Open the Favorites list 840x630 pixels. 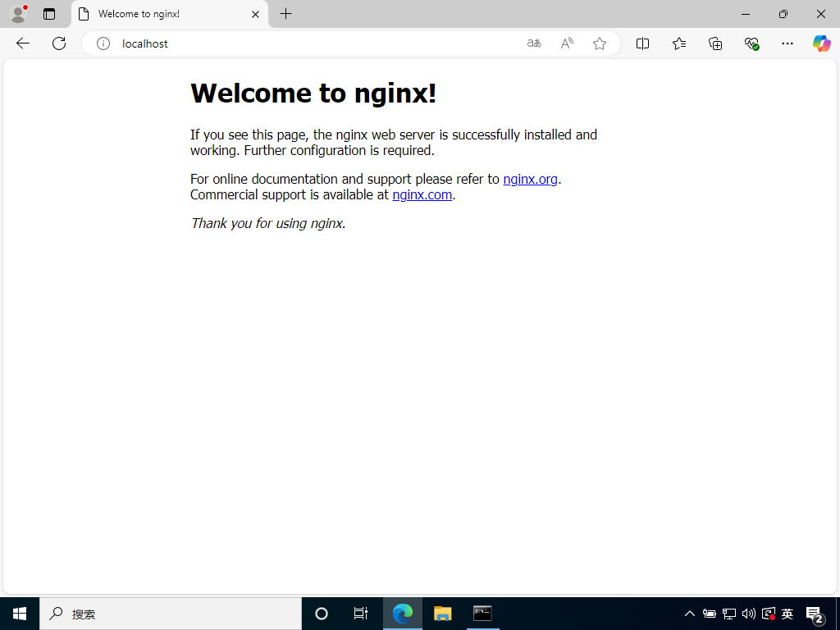tap(678, 43)
